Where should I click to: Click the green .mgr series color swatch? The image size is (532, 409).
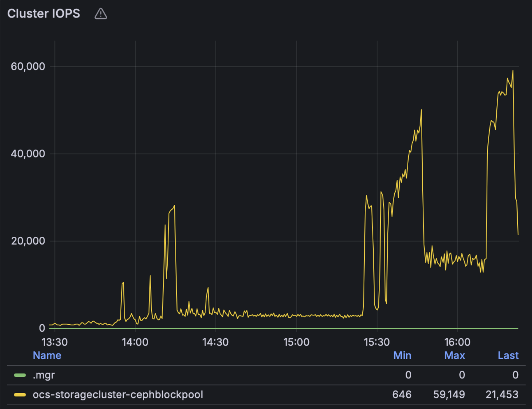point(20,375)
